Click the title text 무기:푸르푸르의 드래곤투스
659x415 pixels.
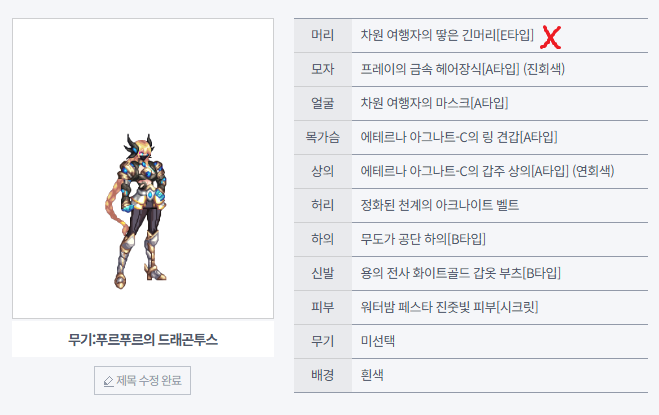point(143,340)
